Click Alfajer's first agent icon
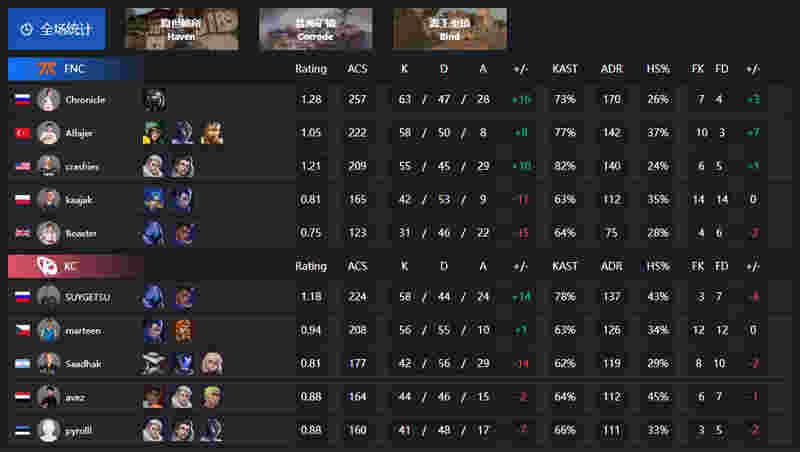Screen dimensions: 800x452 click(x=155, y=133)
